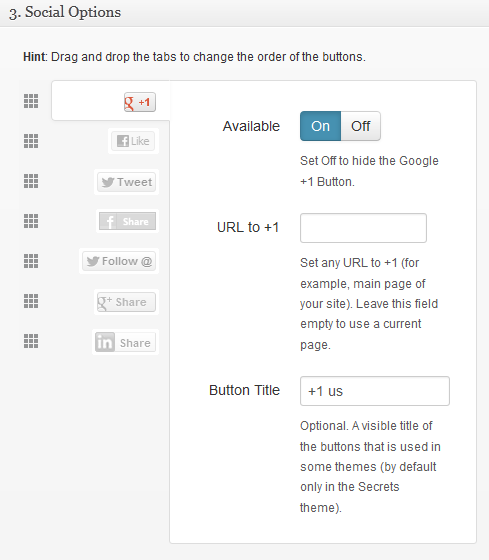
Task: Focus the URL to +1 field
Action: [x=363, y=228]
